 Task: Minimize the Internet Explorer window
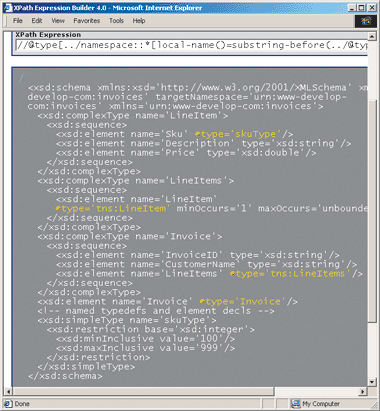[352, 7]
